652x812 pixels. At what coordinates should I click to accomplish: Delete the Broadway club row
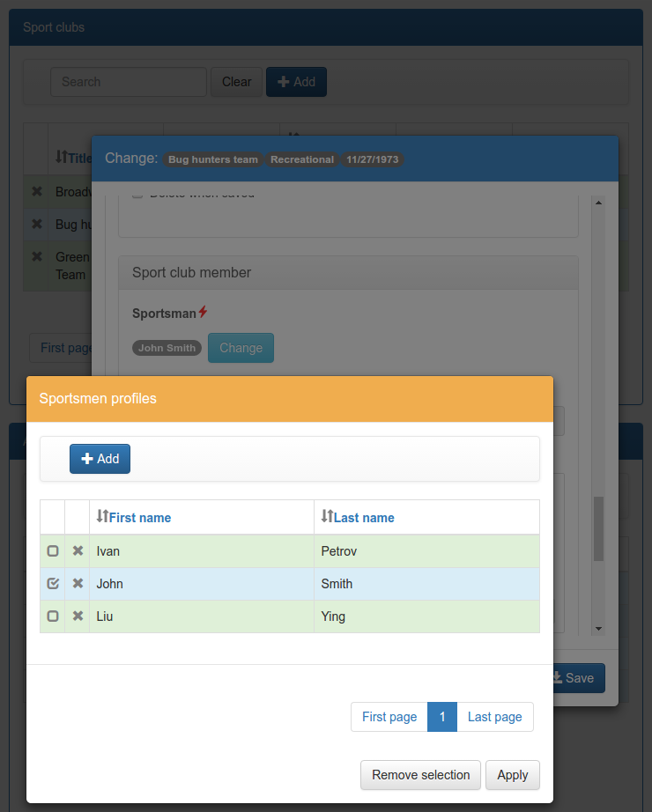pos(37,192)
